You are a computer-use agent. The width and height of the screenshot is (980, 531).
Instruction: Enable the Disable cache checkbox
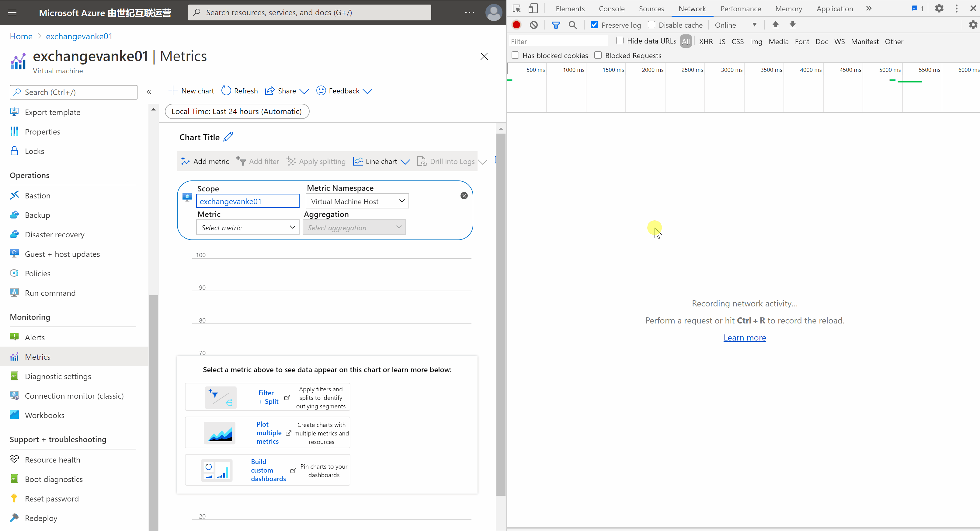(651, 25)
